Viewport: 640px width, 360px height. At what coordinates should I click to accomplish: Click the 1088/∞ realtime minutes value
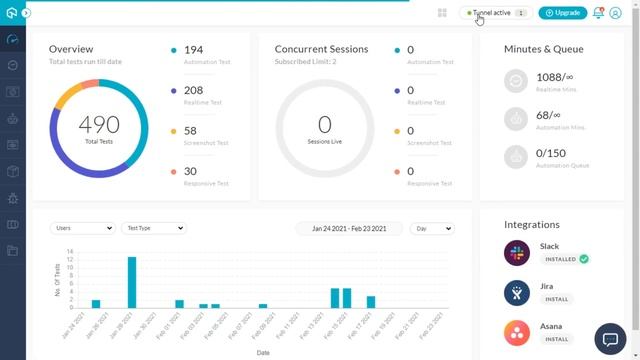(x=555, y=77)
